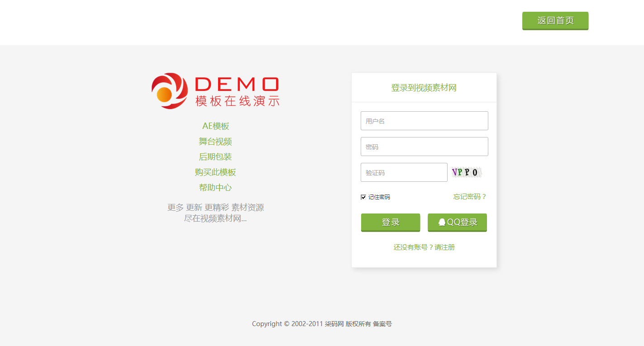Focus the 密码 input field
Viewport: 644px width, 346px height.
(425, 147)
